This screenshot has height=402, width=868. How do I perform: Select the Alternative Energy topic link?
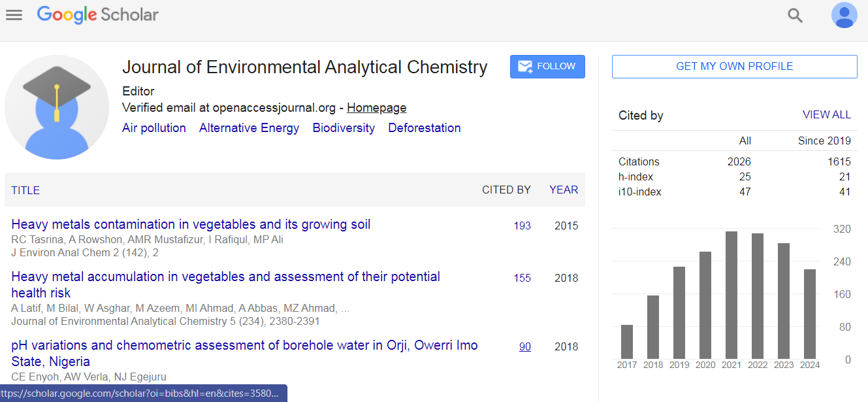pyautogui.click(x=249, y=128)
